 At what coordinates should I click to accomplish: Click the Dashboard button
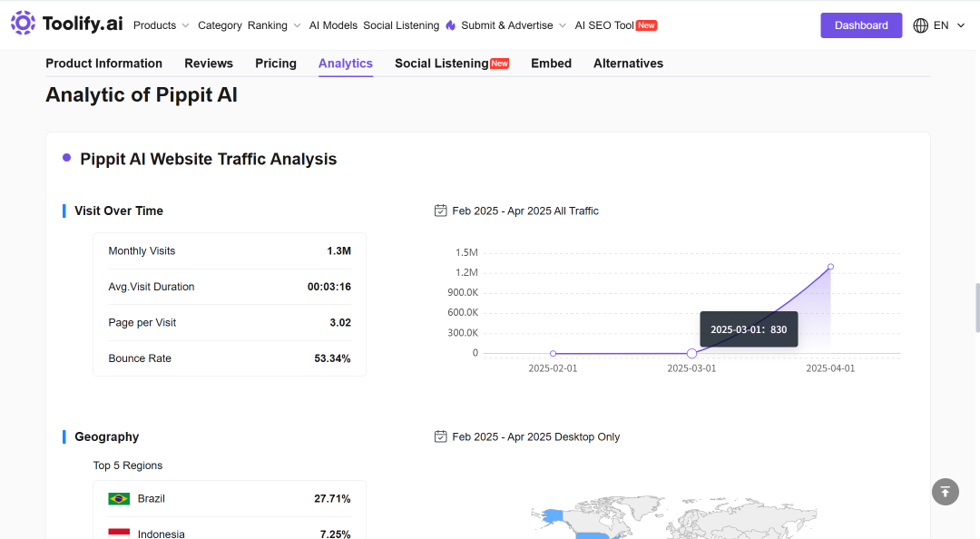click(861, 25)
